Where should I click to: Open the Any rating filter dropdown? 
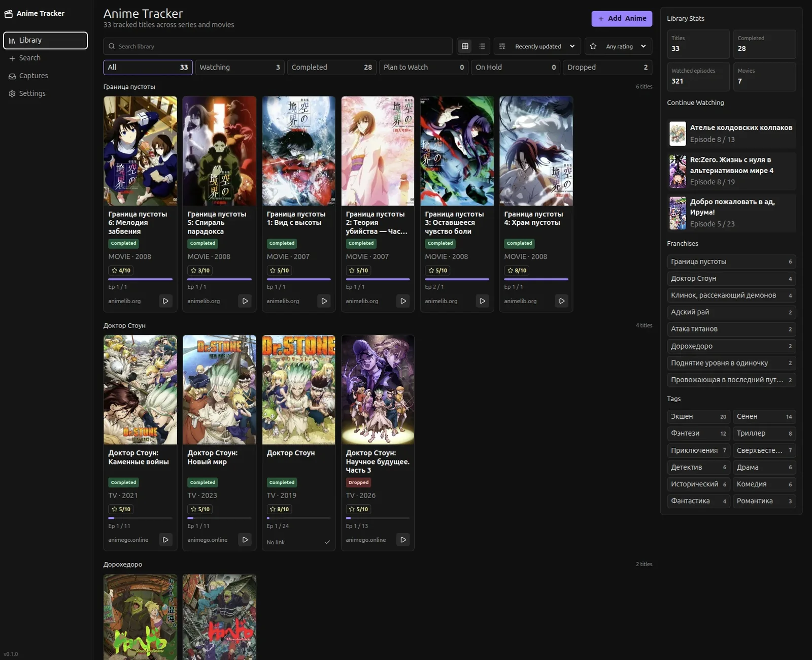pos(619,46)
